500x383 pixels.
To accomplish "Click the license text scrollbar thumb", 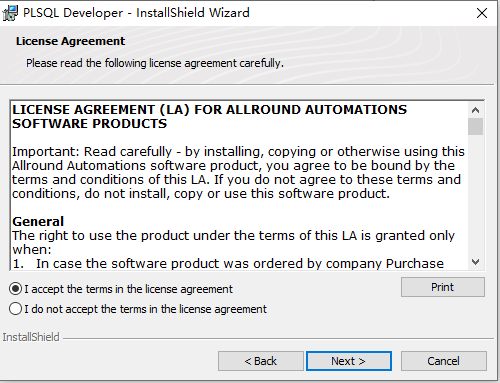I will pos(475,126).
